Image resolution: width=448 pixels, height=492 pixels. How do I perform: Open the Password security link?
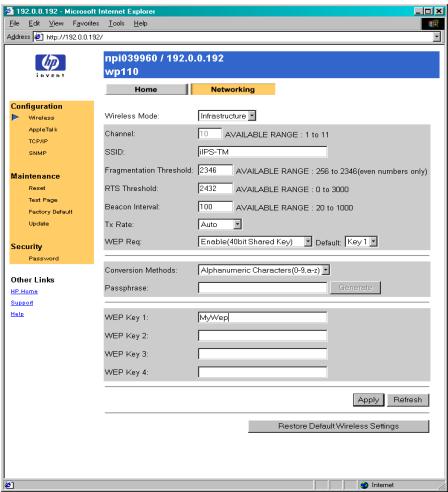pos(44,258)
